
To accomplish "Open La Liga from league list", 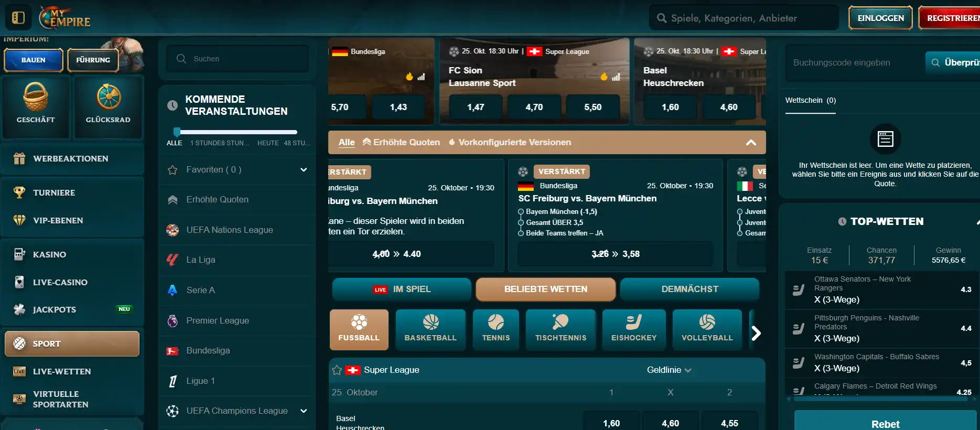I will pyautogui.click(x=237, y=260).
